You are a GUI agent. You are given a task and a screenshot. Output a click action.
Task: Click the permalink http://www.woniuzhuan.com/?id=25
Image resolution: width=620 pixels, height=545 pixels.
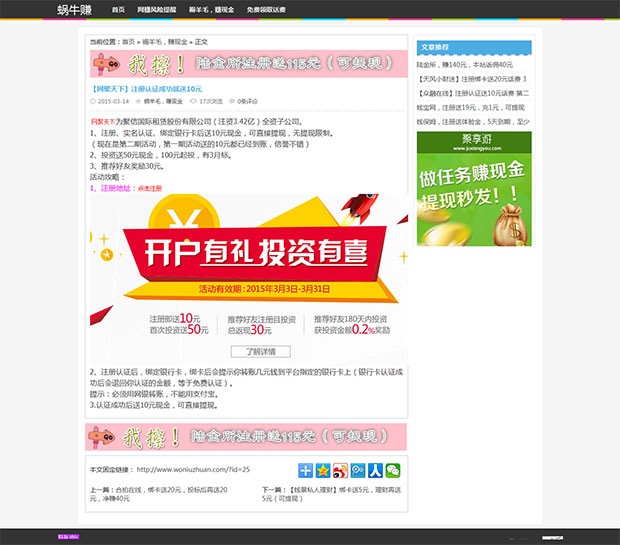point(193,469)
